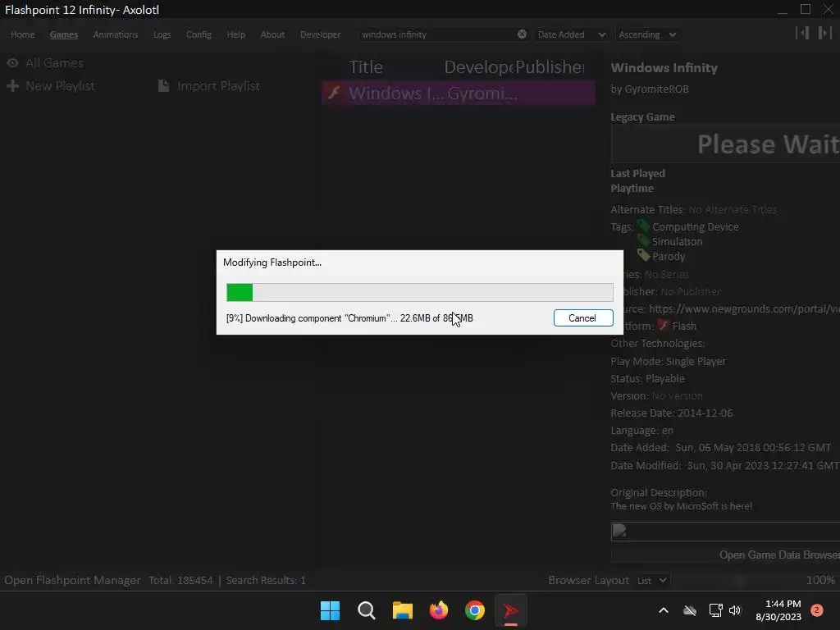Open notifications badge showing 2
840x630 pixels.
click(x=817, y=609)
